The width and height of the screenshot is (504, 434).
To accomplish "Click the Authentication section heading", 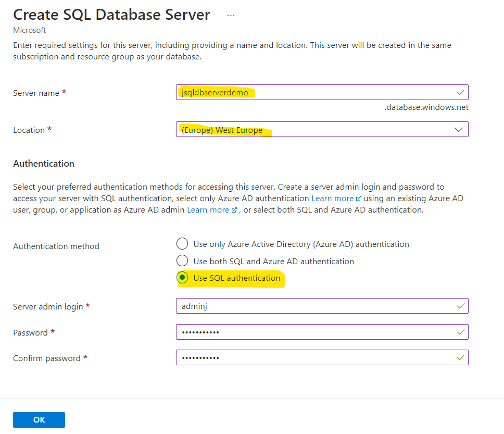I will [x=44, y=164].
